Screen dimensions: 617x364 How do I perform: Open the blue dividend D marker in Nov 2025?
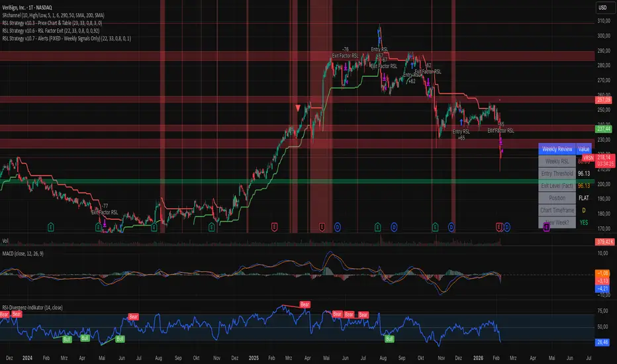451,227
